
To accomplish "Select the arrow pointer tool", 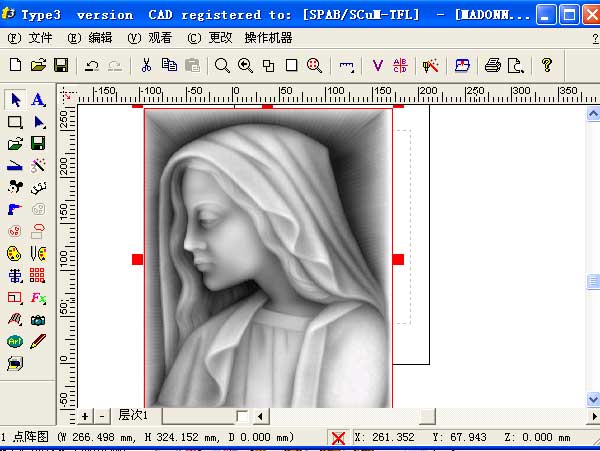I will (x=15, y=100).
